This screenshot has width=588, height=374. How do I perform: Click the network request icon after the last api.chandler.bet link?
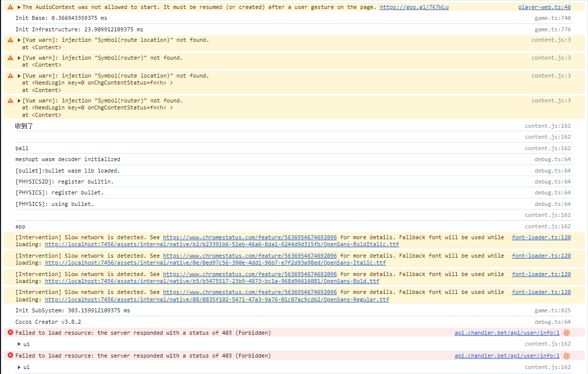[566, 356]
